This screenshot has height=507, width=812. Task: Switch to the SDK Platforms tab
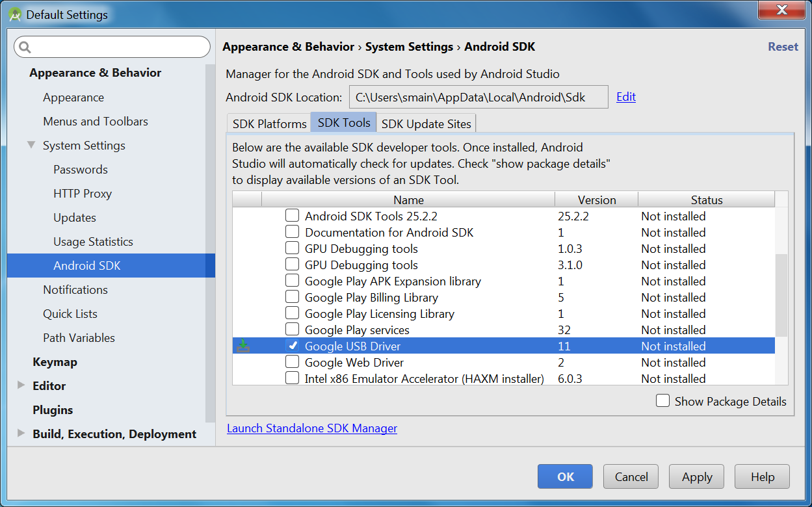(268, 123)
